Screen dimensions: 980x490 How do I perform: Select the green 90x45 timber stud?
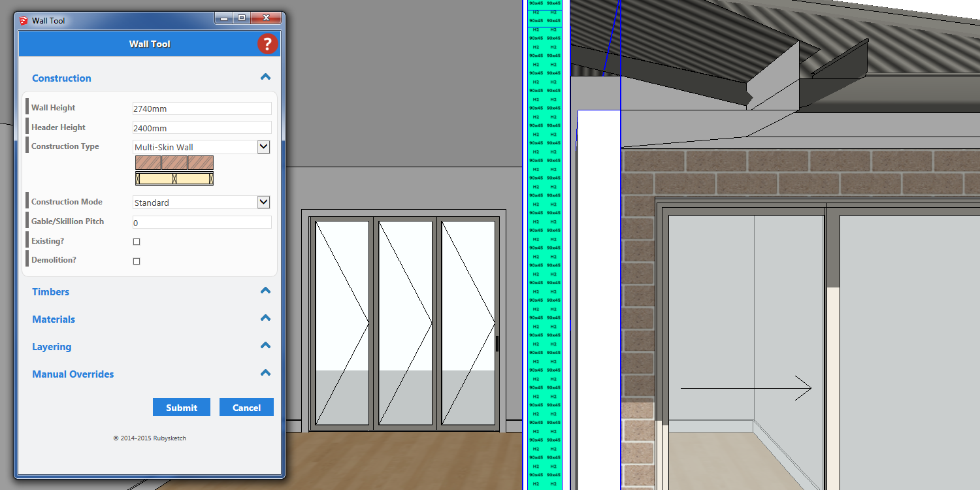coord(544,245)
